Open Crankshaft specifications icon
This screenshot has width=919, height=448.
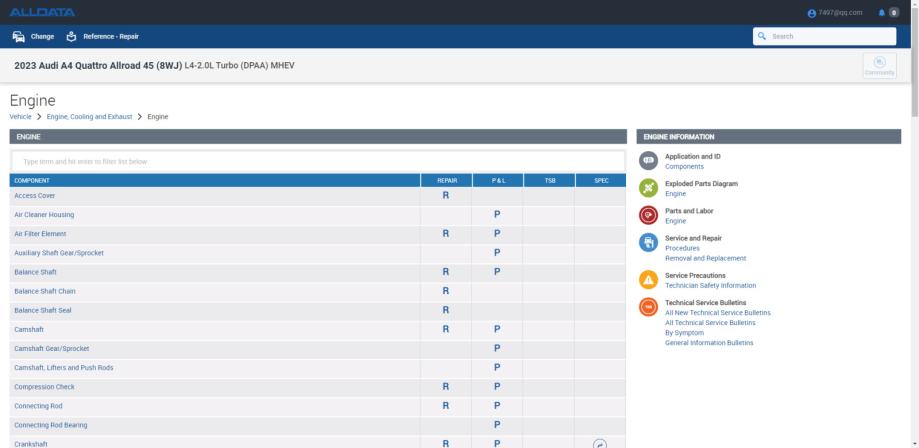coord(600,444)
